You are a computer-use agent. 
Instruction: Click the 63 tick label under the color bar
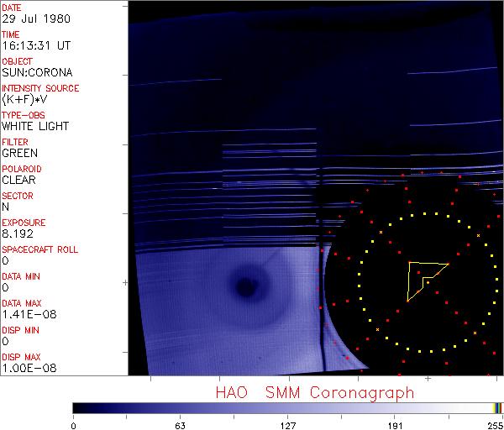(x=180, y=424)
